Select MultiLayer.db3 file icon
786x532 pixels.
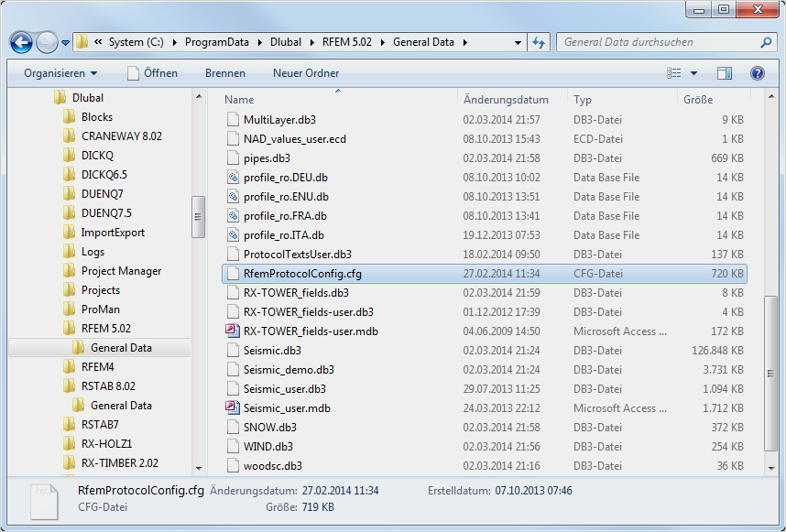point(233,119)
